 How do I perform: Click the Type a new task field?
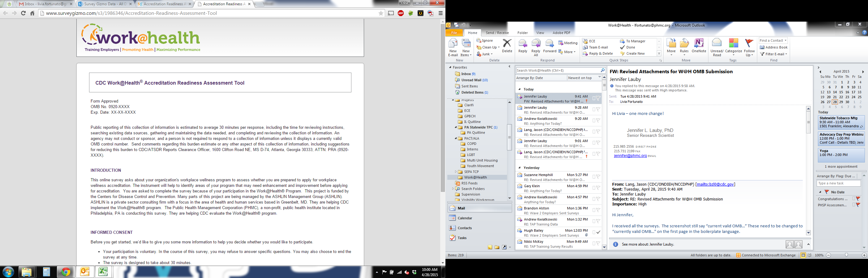pyautogui.click(x=838, y=183)
